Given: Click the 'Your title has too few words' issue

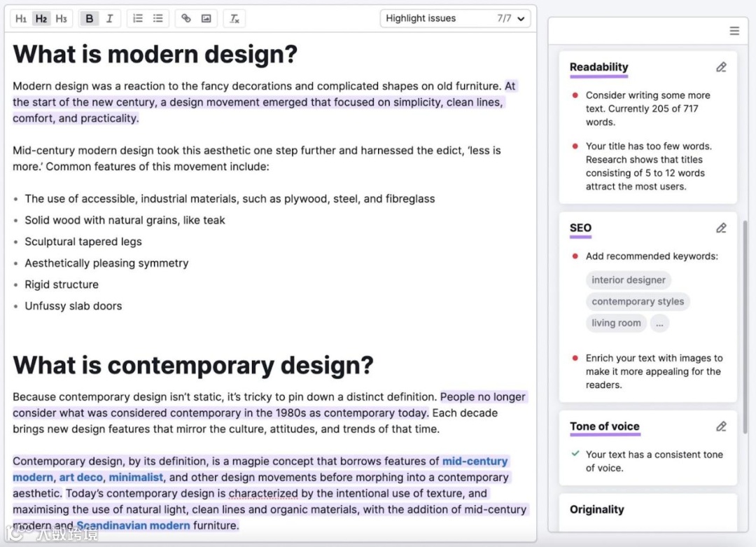Looking at the screenshot, I should [649, 167].
